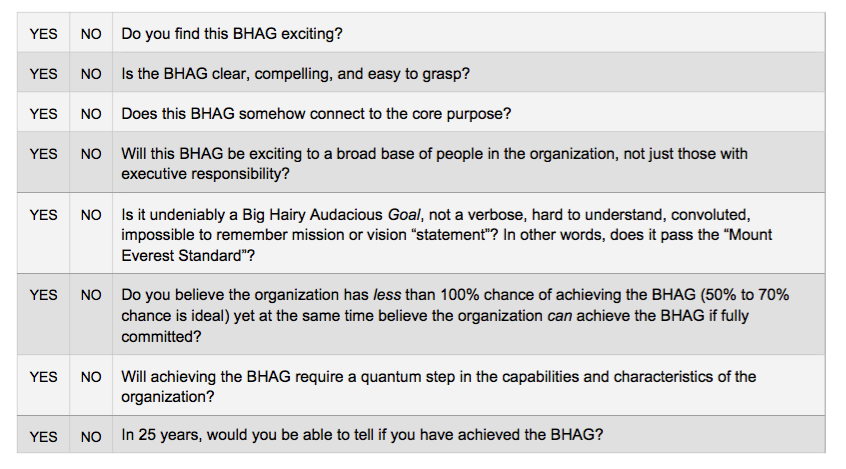Mark NO for 'quantum step in capabilities' question
The height and width of the screenshot is (469, 846).
point(91,377)
